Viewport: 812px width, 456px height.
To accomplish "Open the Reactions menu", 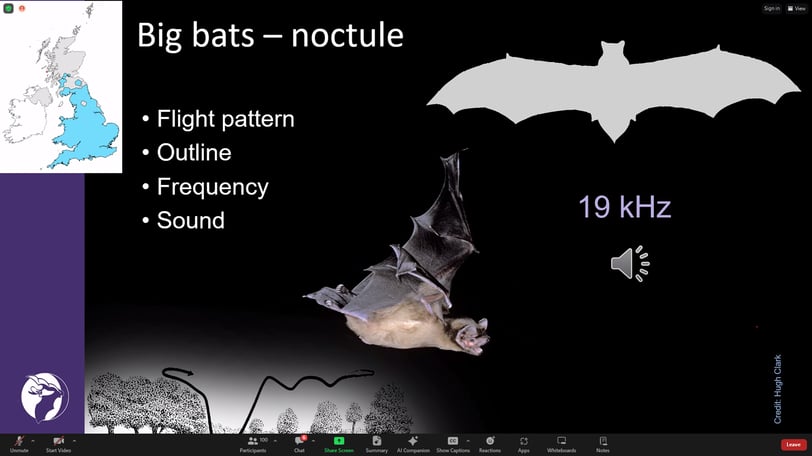I will [x=490, y=444].
